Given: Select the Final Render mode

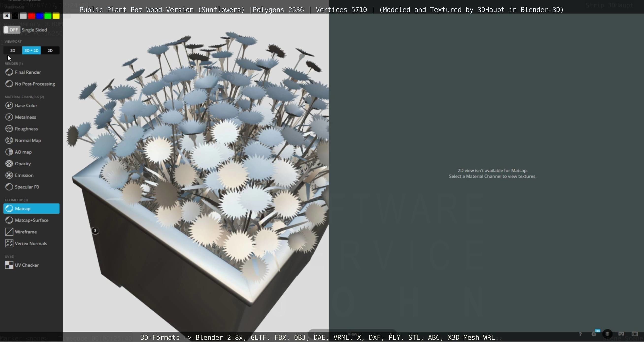Looking at the screenshot, I should (x=32, y=72).
